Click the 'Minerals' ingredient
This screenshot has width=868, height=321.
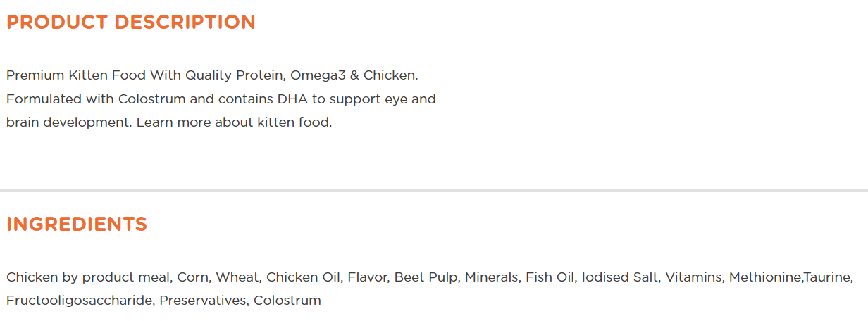(492, 277)
